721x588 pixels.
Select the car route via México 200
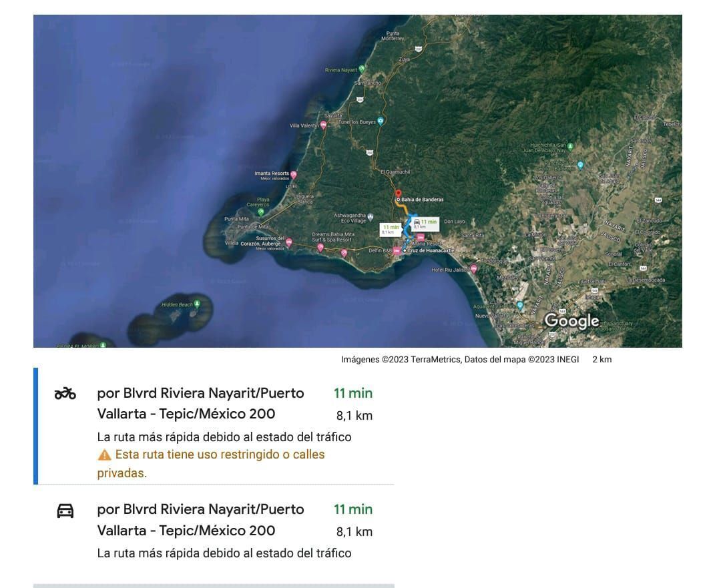(200, 520)
